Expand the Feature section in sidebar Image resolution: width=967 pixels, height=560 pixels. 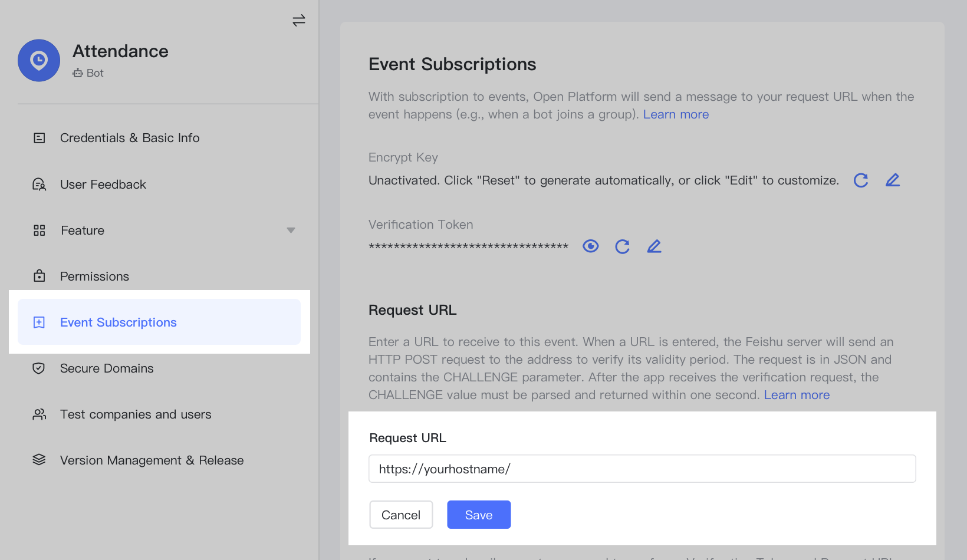click(83, 230)
